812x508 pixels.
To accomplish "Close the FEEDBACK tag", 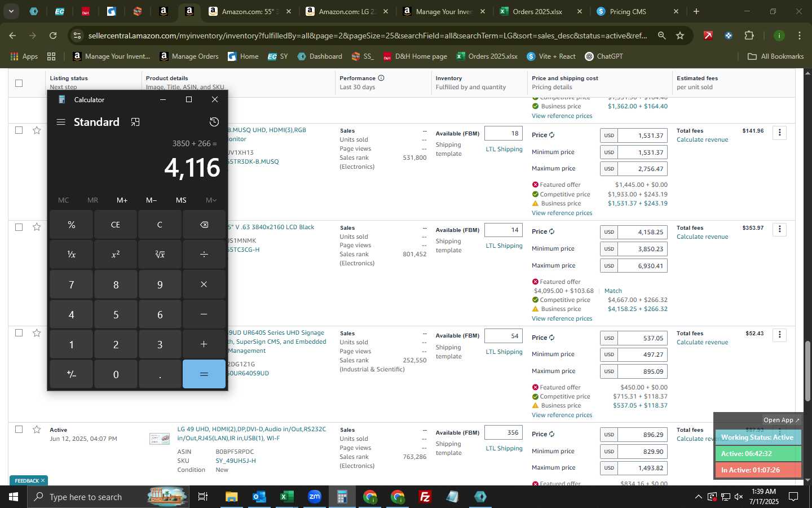I will click(42, 480).
